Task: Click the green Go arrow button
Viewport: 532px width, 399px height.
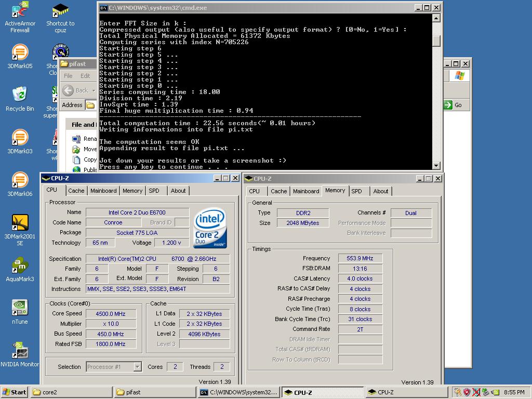Action: tap(448, 105)
